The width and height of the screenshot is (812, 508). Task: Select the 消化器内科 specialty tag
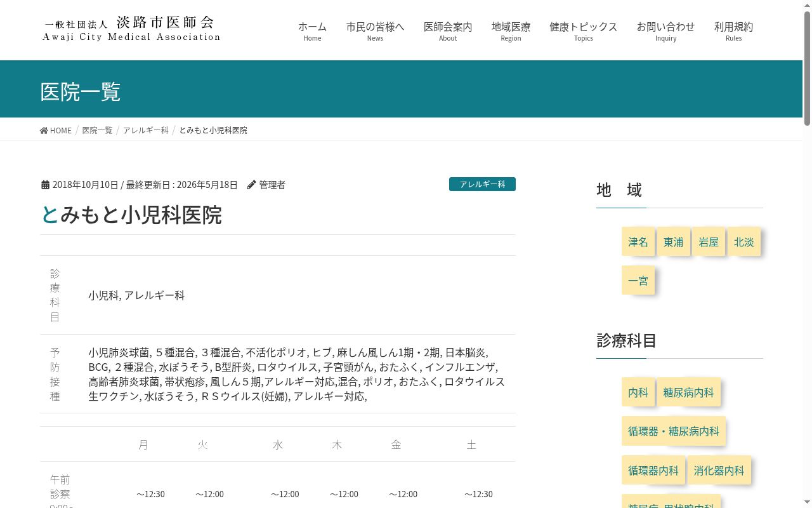coord(719,471)
